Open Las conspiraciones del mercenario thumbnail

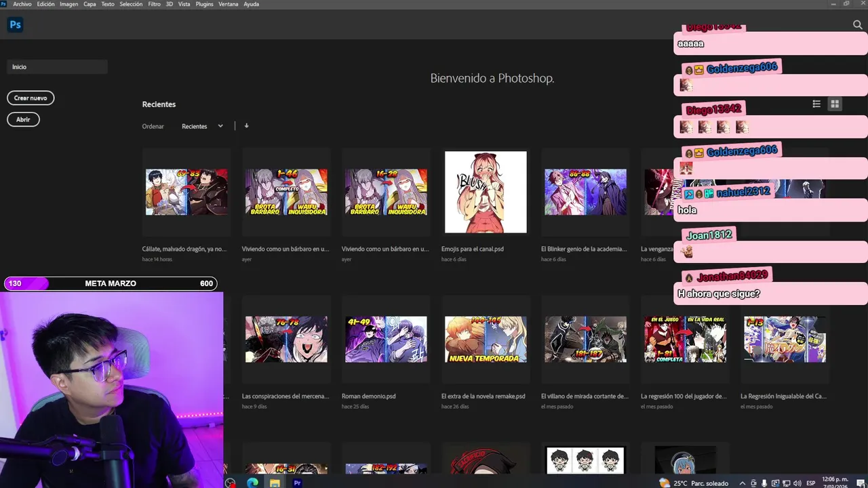click(286, 339)
